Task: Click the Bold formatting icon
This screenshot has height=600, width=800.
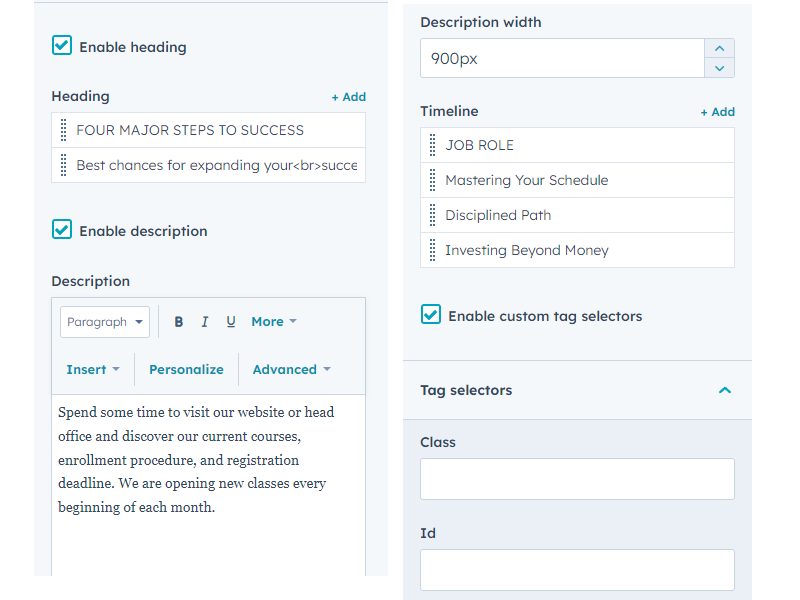Action: [x=179, y=322]
